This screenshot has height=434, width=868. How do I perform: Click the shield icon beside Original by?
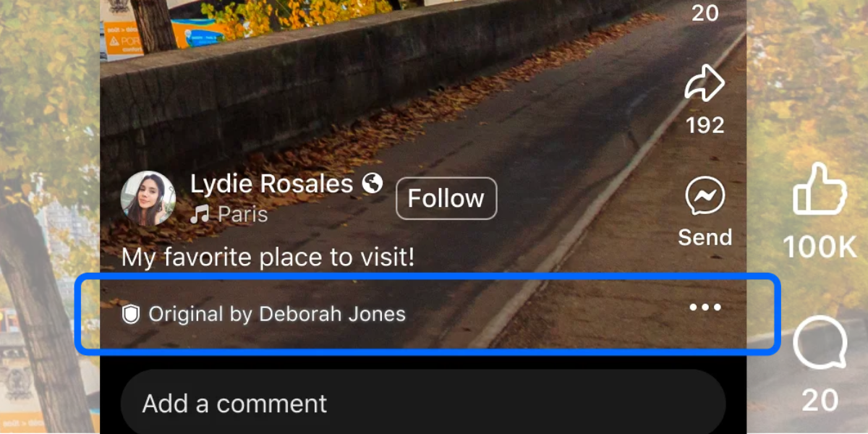[130, 314]
